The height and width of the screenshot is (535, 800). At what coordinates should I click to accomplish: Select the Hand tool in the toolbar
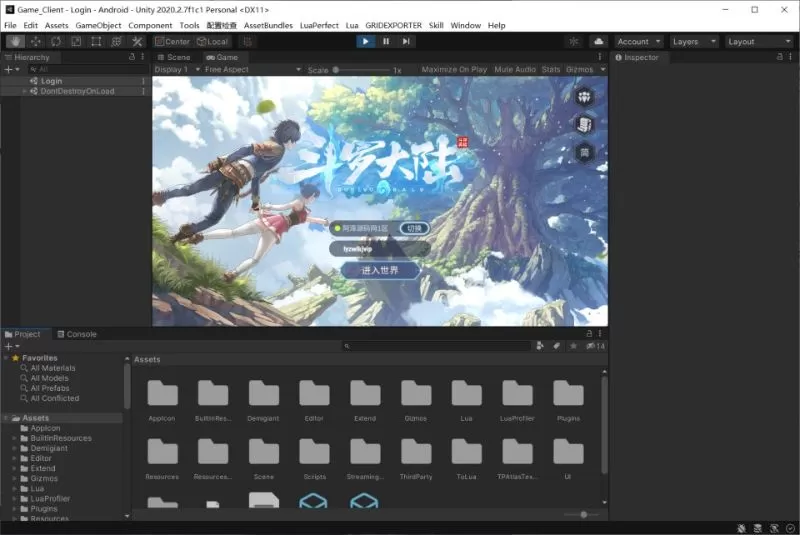click(15, 42)
